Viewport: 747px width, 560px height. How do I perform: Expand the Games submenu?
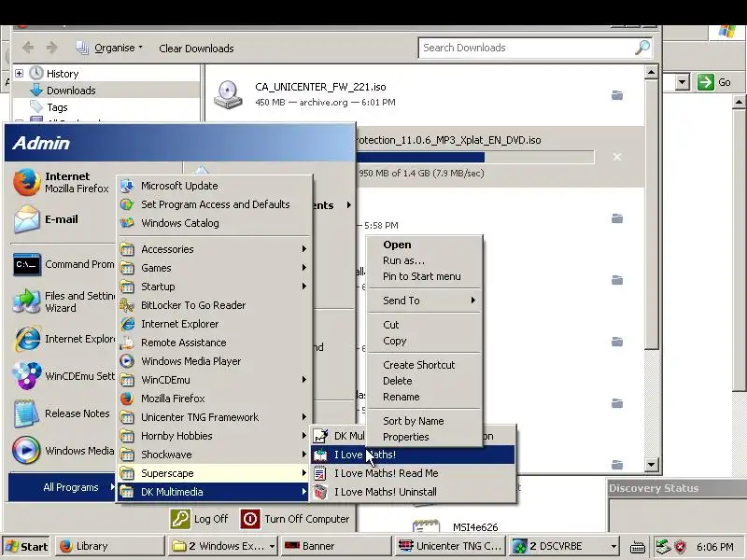click(x=215, y=268)
